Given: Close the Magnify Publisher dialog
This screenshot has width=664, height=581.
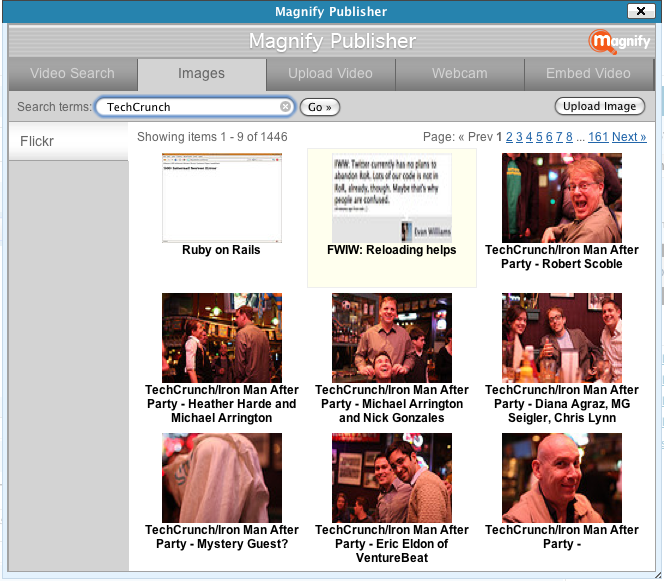Looking at the screenshot, I should coord(639,11).
